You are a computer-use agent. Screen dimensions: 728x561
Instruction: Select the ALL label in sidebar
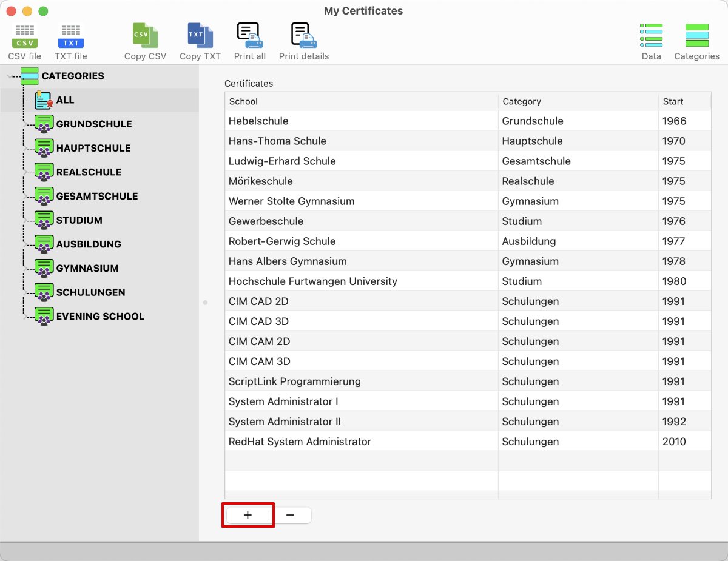coord(66,100)
